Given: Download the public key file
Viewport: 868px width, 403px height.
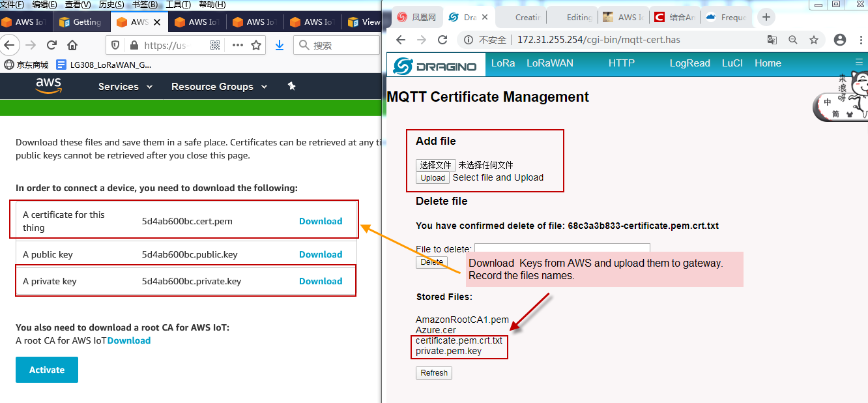Looking at the screenshot, I should tap(321, 254).
